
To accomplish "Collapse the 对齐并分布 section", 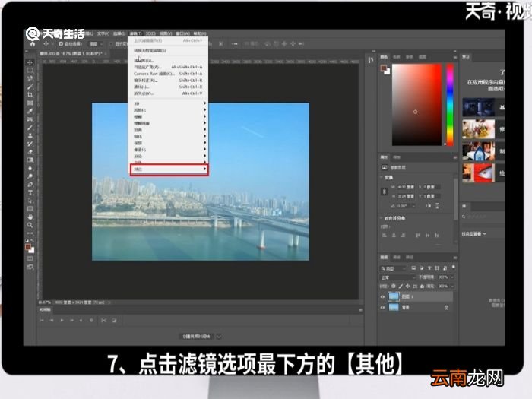I will 382,218.
